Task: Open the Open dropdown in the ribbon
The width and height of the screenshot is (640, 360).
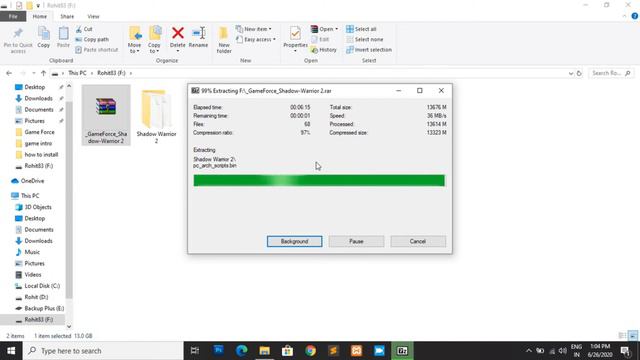Action: coord(324,29)
